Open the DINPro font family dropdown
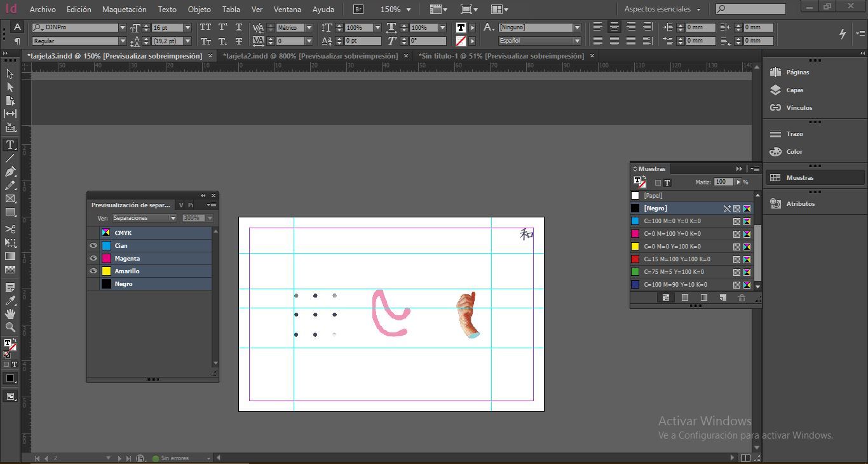This screenshot has width=868, height=464. pos(123,28)
